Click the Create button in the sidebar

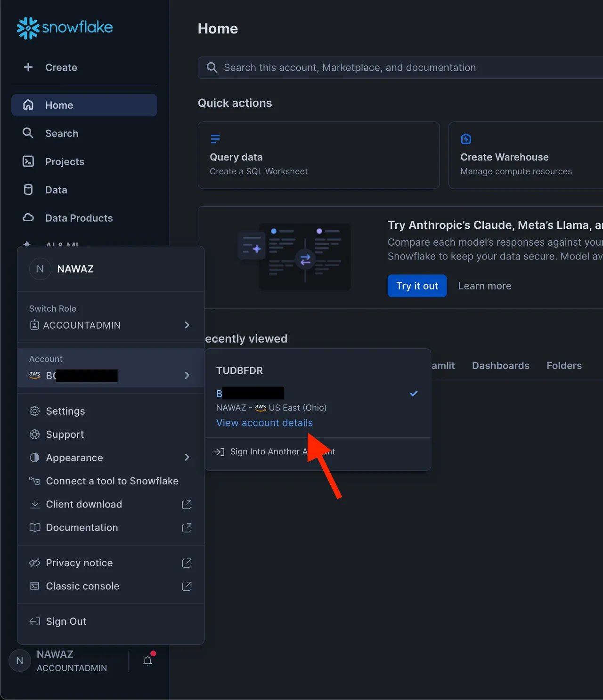tap(84, 67)
